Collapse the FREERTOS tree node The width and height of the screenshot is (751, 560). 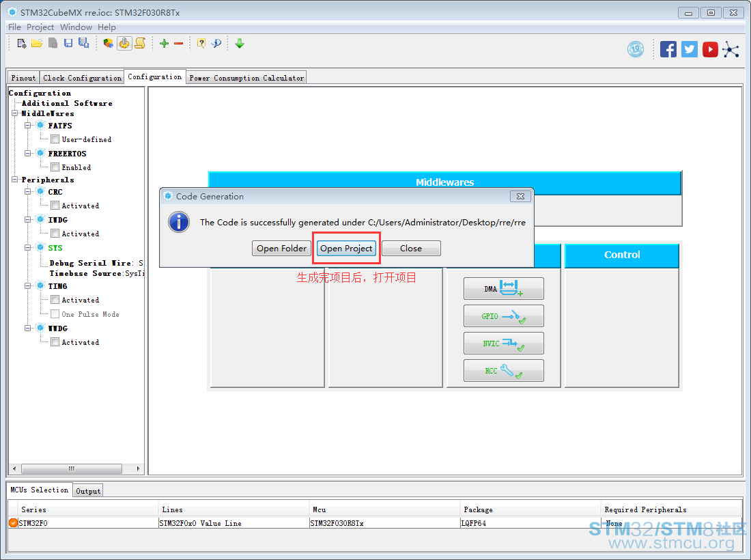(28, 153)
